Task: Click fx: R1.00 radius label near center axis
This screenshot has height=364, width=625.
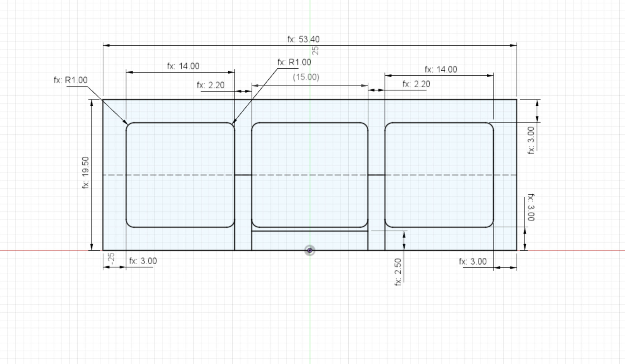Action: point(294,62)
